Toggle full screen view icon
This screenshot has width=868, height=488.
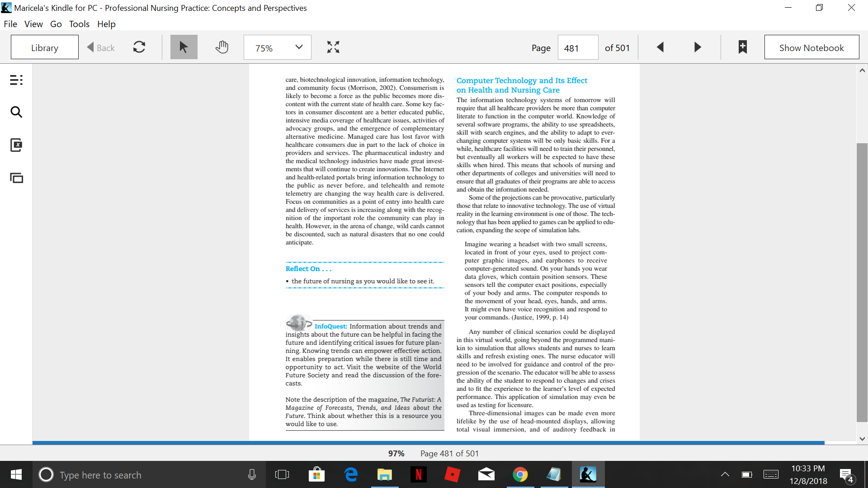tap(333, 47)
